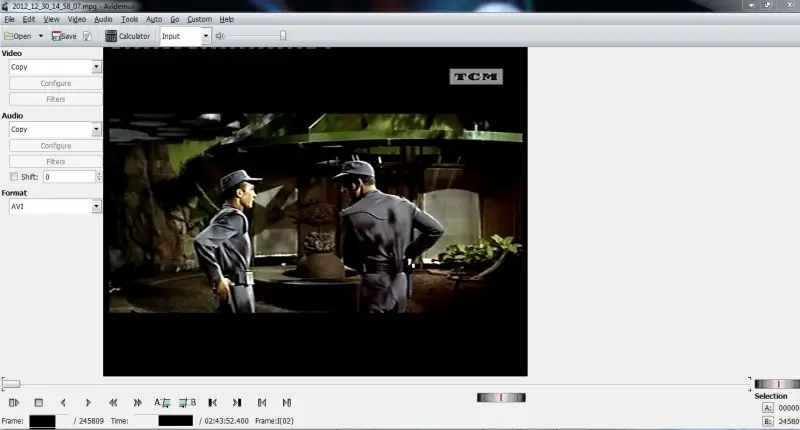Click total frame count 245809
The width and height of the screenshot is (800, 430).
tap(91, 421)
